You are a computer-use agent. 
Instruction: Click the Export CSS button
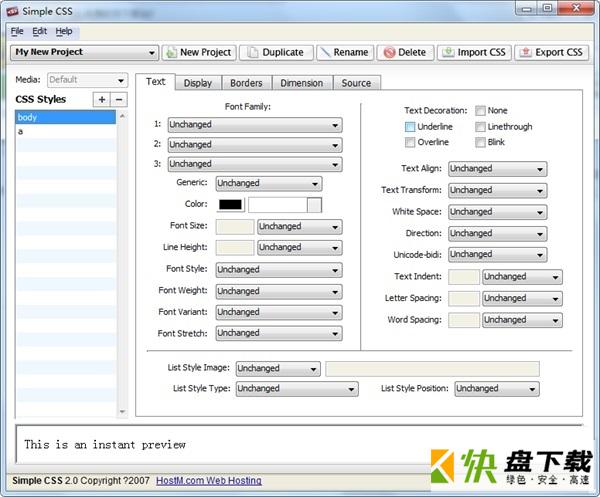[551, 52]
